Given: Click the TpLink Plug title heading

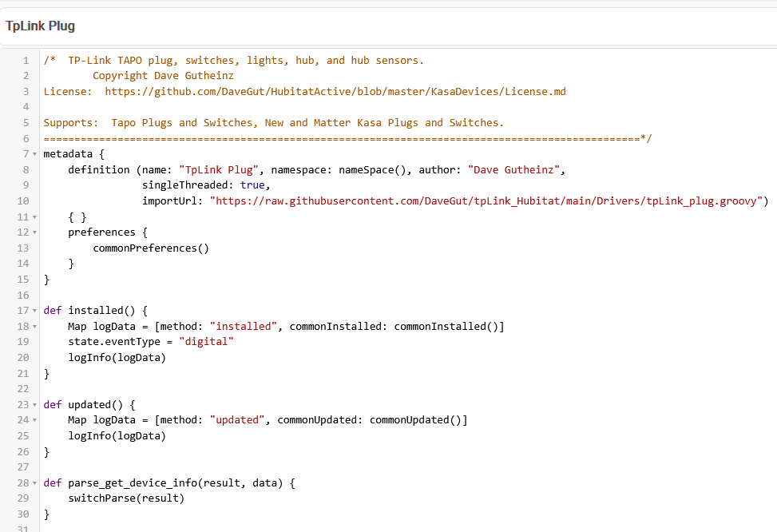Looking at the screenshot, I should pyautogui.click(x=40, y=26).
